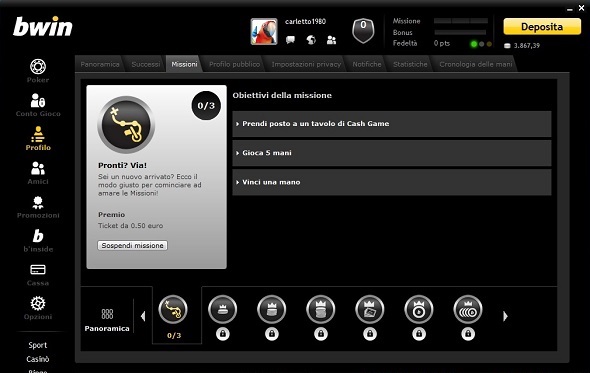The height and width of the screenshot is (373, 590).
Task: Select locked mission with crowned single chip
Action: (419, 310)
